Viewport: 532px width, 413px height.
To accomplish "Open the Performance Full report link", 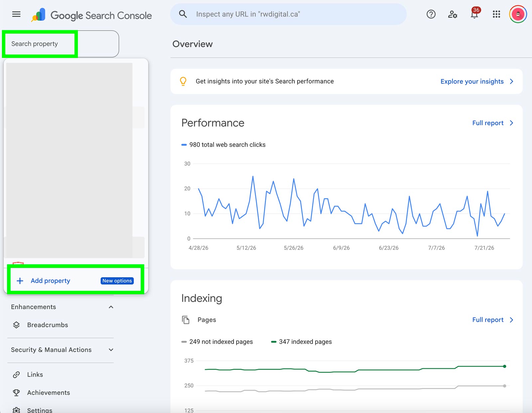I will [488, 123].
